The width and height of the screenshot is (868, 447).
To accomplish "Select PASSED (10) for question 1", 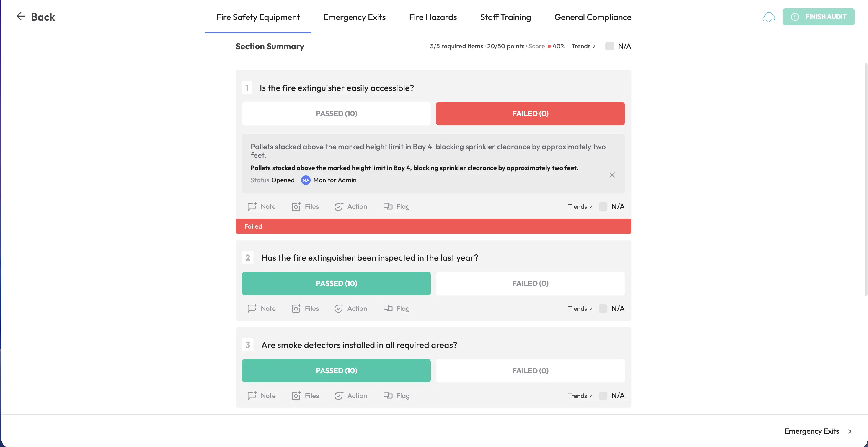I will coord(336,114).
